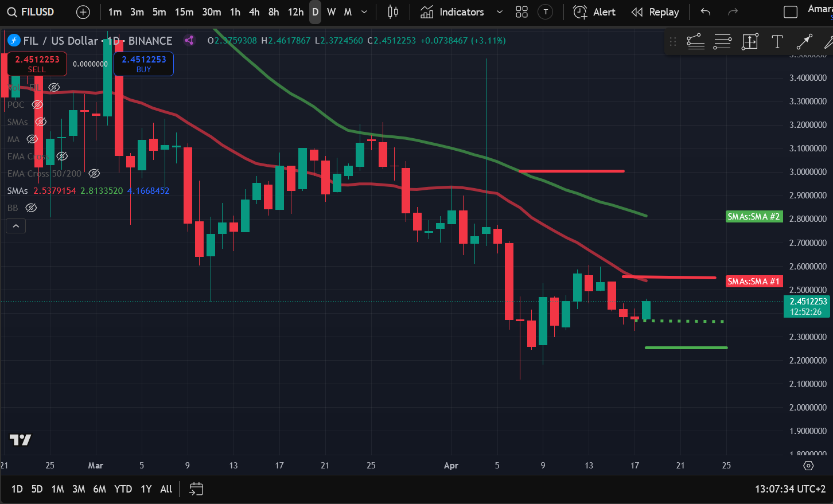Viewport: 833px width, 504px height.
Task: Add a symbol with the plus icon
Action: coord(83,12)
